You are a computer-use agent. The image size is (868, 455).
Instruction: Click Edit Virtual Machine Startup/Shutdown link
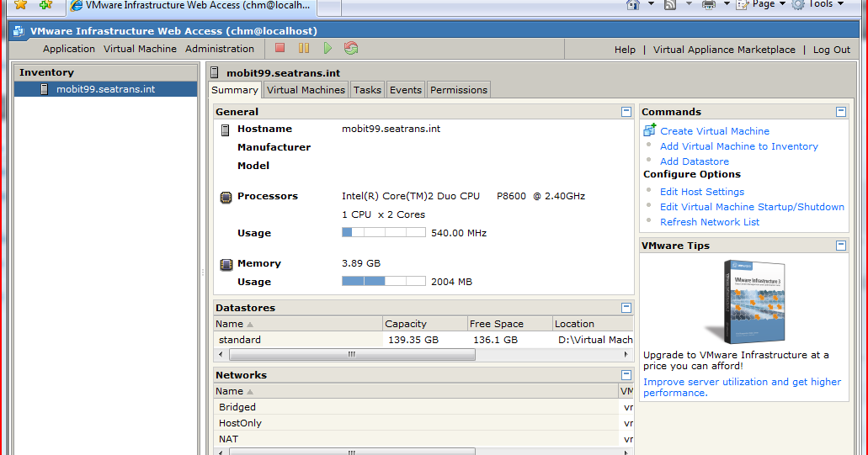coord(753,207)
